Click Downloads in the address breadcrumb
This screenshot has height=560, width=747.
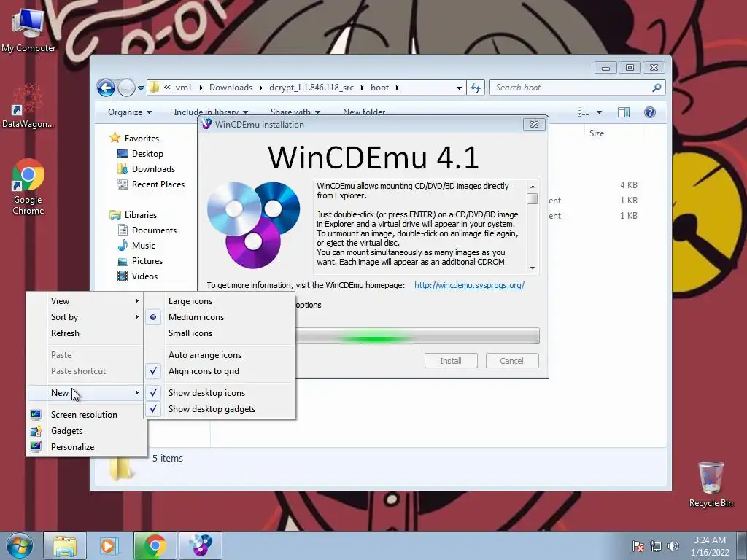(231, 87)
